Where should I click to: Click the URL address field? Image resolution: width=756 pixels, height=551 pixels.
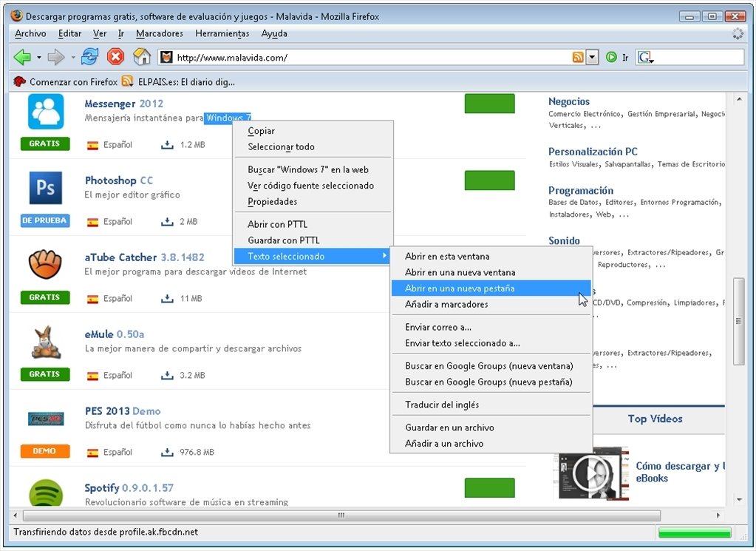pyautogui.click(x=372, y=58)
